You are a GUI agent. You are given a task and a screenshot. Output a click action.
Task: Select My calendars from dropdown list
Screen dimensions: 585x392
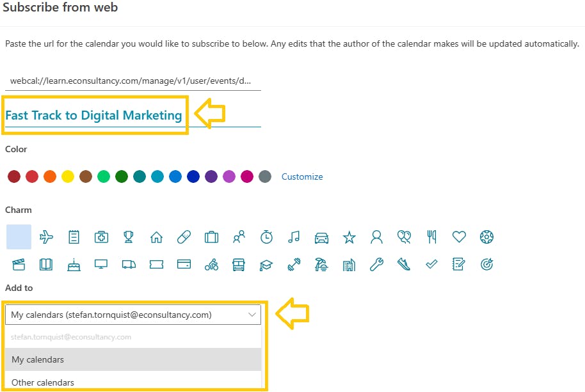pos(133,359)
